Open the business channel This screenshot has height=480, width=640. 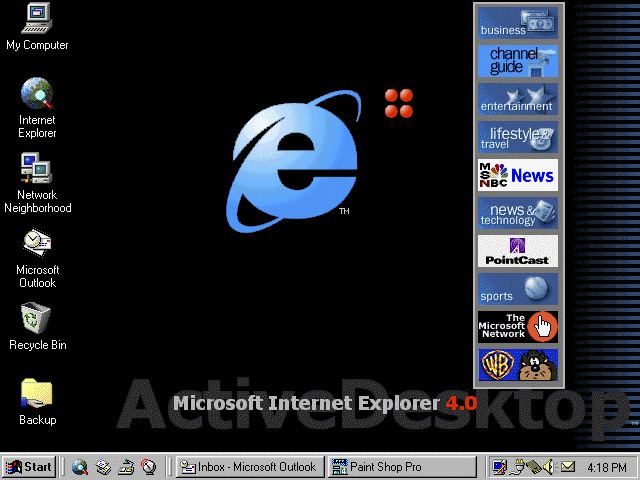518,23
